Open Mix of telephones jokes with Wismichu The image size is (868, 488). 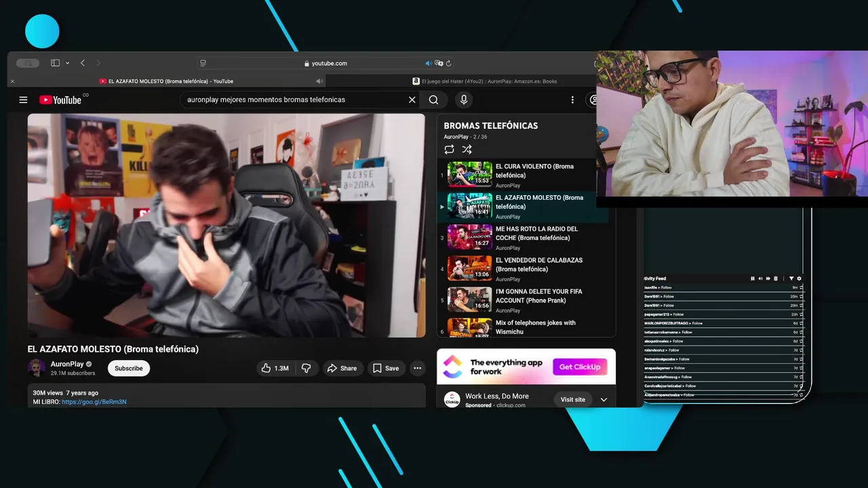(x=524, y=327)
